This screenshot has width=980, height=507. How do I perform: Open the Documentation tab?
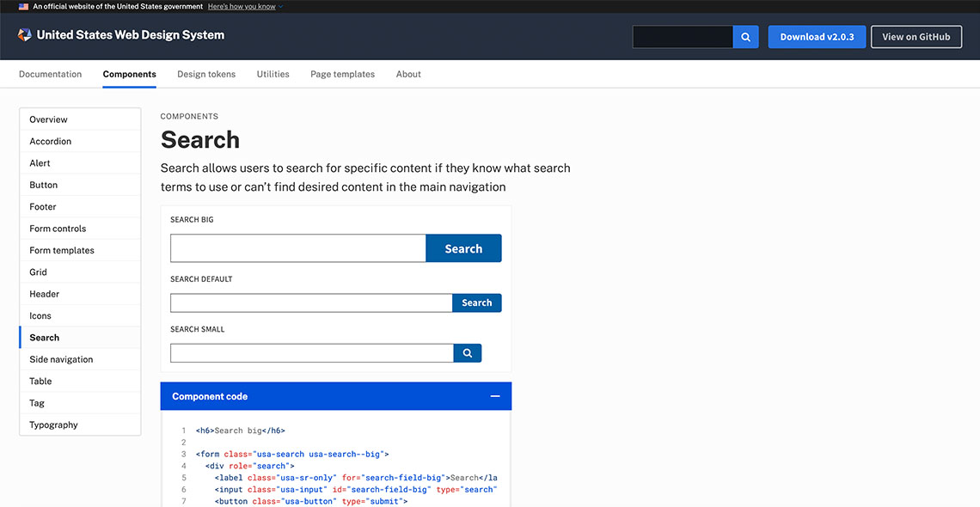(50, 74)
